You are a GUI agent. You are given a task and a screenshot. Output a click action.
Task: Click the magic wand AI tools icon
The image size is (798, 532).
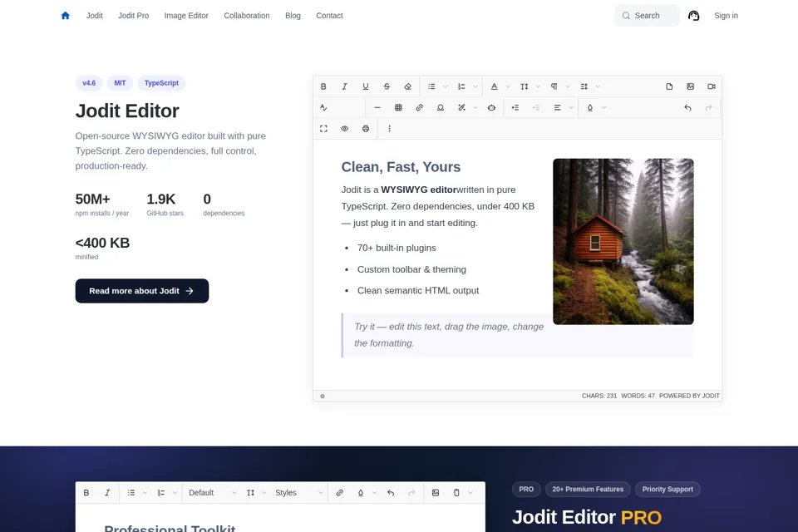tap(461, 107)
